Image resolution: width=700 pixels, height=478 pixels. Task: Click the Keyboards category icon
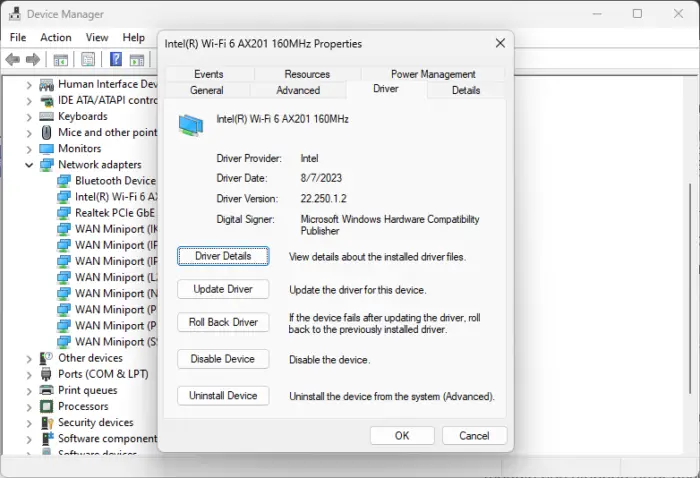tap(46, 116)
